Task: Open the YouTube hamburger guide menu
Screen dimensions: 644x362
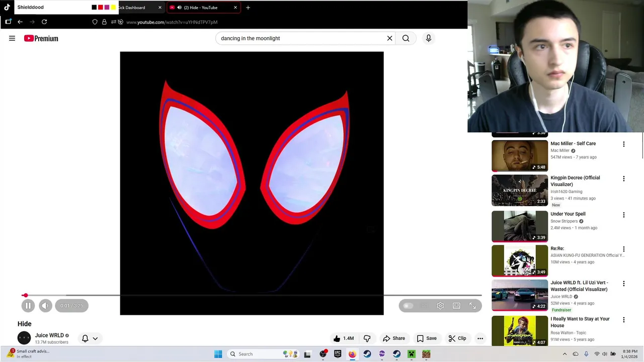Action: coord(12,38)
